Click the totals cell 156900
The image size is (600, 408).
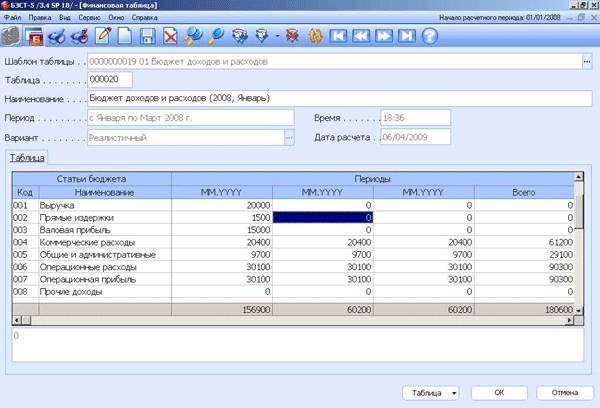[x=222, y=310]
